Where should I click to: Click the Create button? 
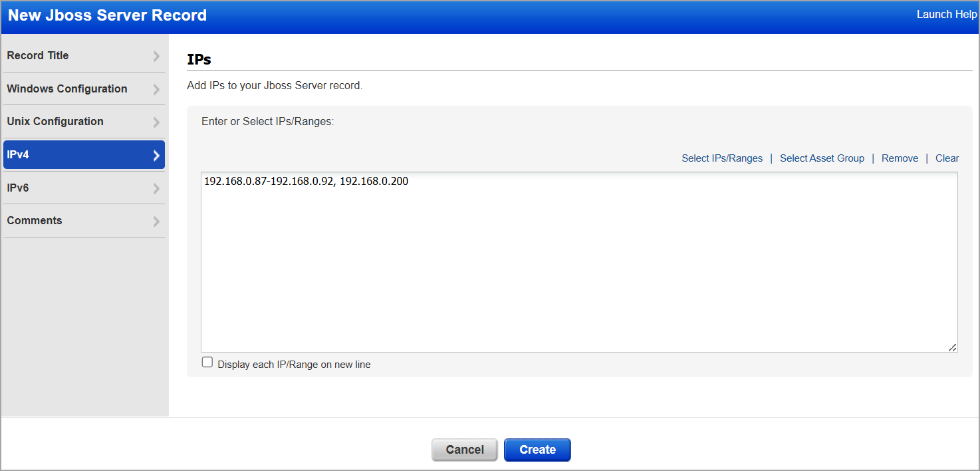pyautogui.click(x=537, y=450)
